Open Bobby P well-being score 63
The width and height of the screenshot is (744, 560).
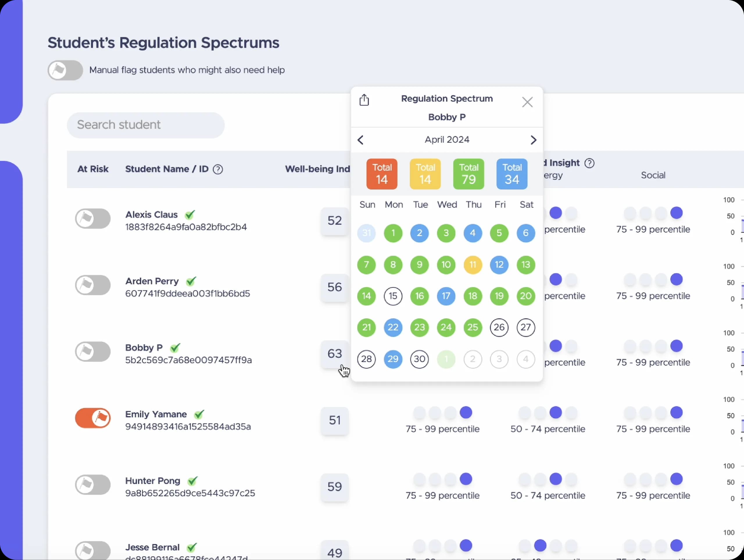[x=335, y=354]
